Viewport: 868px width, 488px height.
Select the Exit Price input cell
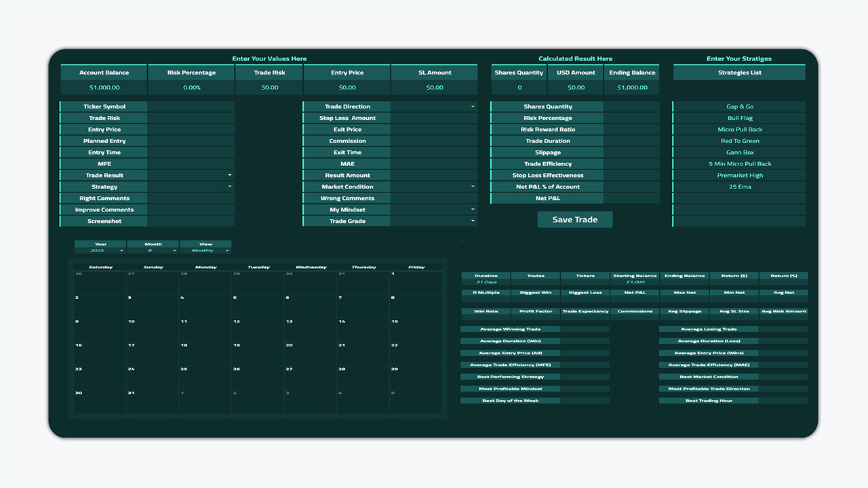point(434,129)
